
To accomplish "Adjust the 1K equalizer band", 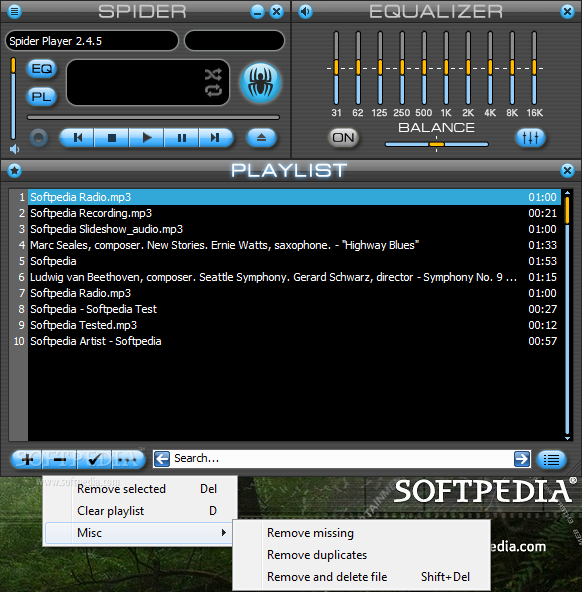I will pyautogui.click(x=446, y=68).
